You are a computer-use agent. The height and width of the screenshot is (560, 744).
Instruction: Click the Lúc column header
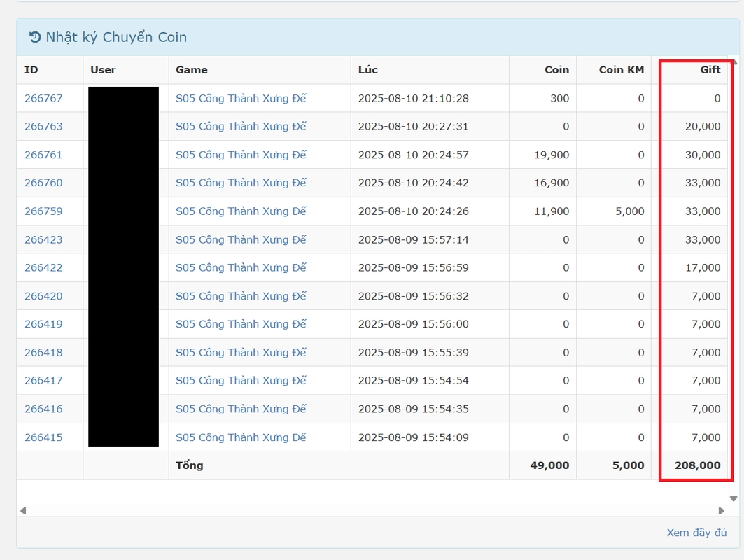368,70
